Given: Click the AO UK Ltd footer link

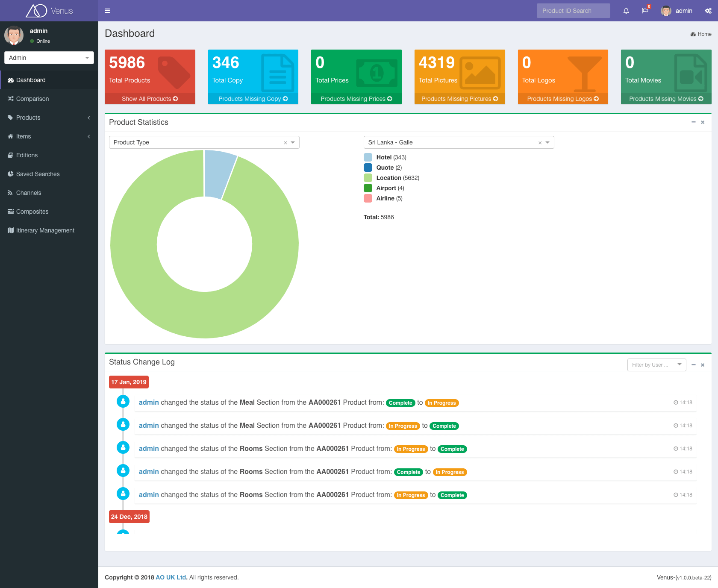Looking at the screenshot, I should [x=171, y=577].
